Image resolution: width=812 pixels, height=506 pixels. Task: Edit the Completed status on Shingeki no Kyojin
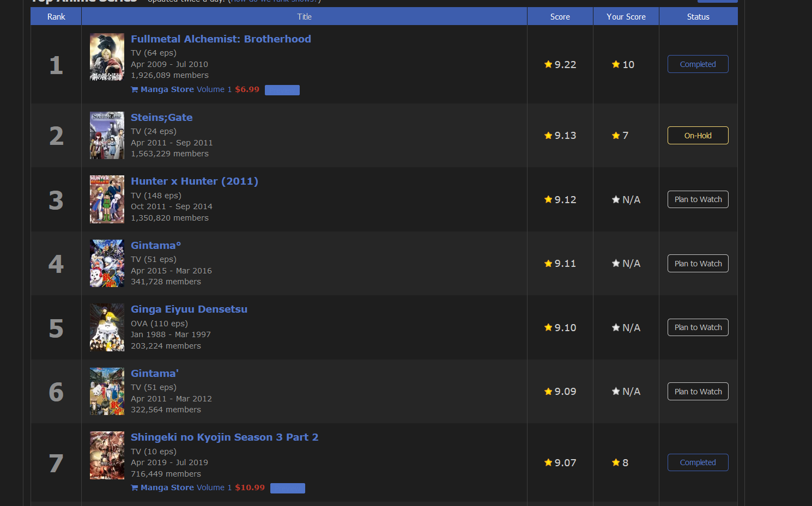coord(698,462)
